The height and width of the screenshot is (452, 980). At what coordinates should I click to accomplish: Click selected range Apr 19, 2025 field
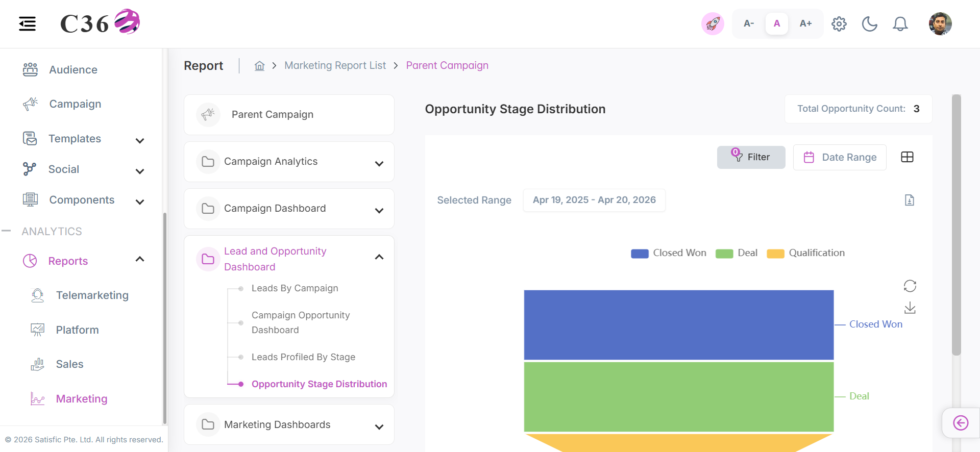tap(594, 200)
